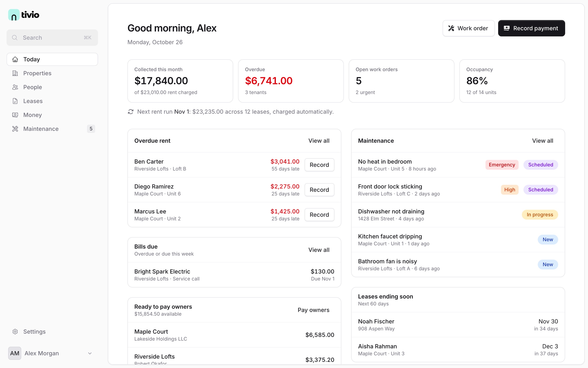Create a new Work order

(x=468, y=28)
